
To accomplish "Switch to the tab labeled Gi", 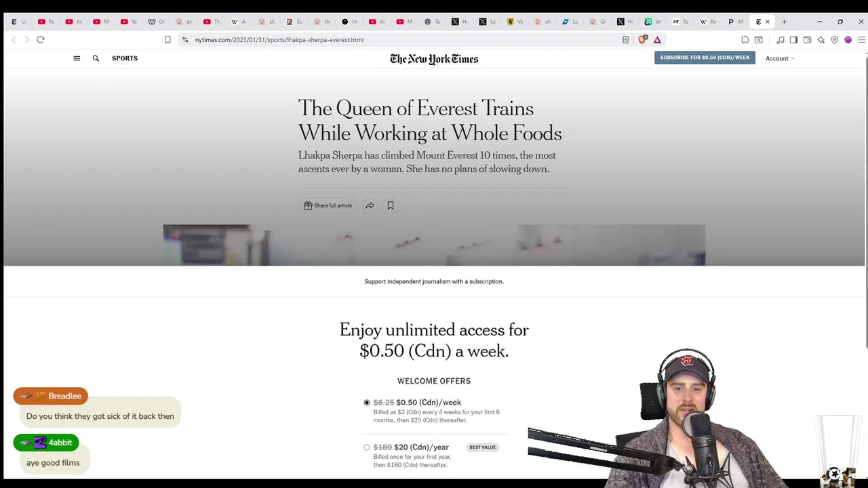I will tap(597, 22).
